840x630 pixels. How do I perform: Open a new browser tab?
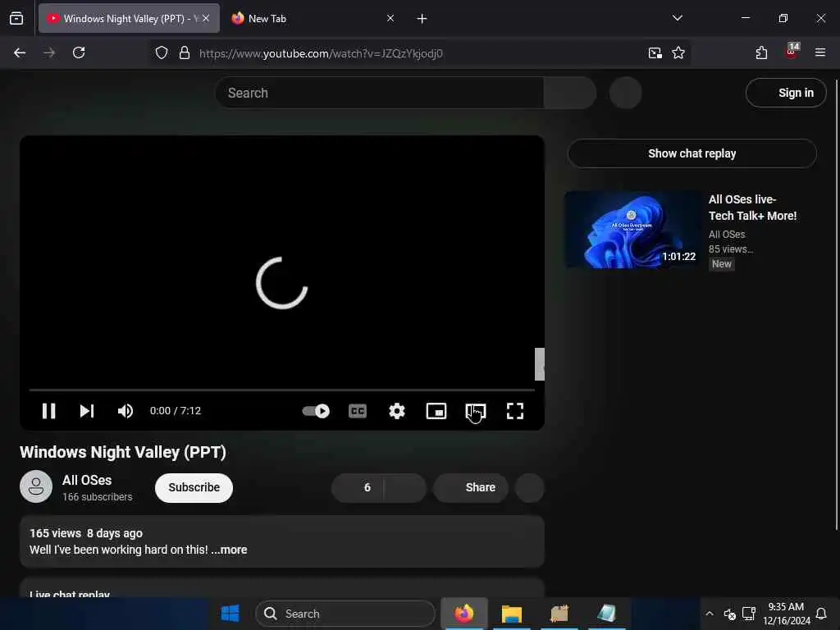tap(422, 19)
